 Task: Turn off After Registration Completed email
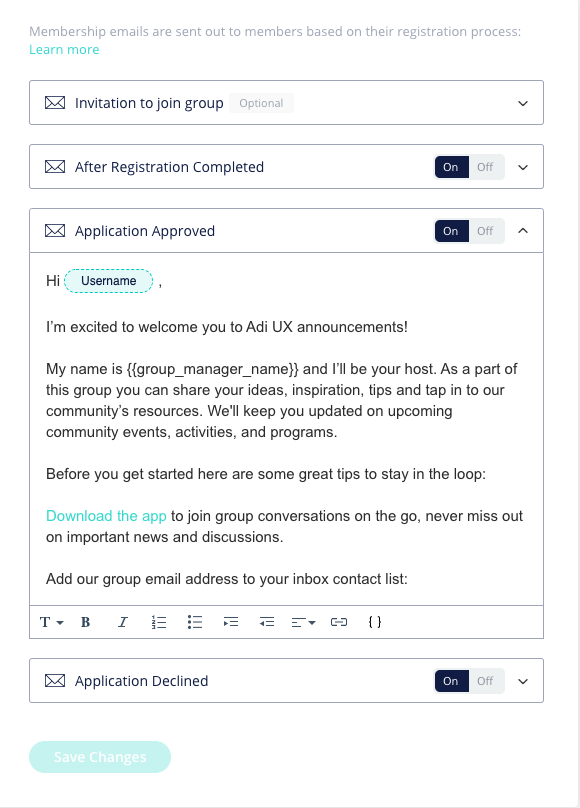click(x=485, y=167)
